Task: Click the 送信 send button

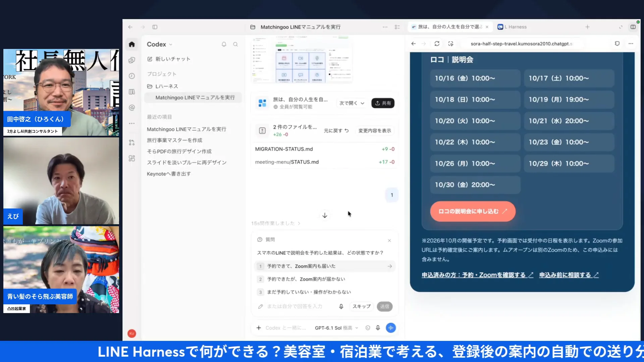Action: [385, 306]
